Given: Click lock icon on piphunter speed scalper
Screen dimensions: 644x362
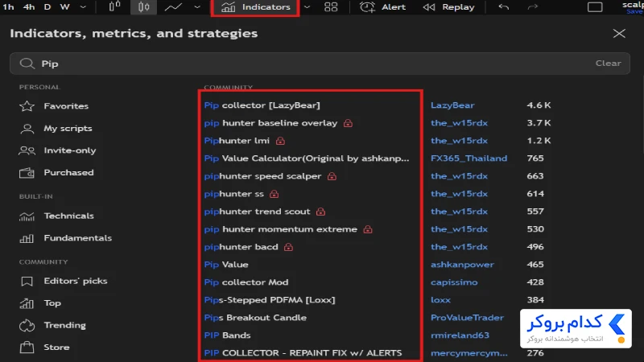Looking at the screenshot, I should [332, 176].
